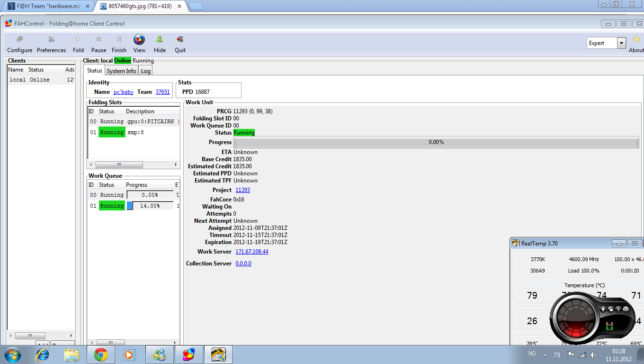The width and height of the screenshot is (644, 364).
Task: Select work queue row 01 at 14.00%
Action: click(134, 206)
